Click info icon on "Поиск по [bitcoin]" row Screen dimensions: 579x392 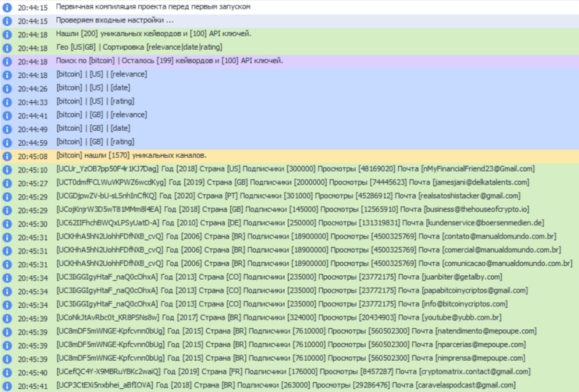[x=7, y=61]
